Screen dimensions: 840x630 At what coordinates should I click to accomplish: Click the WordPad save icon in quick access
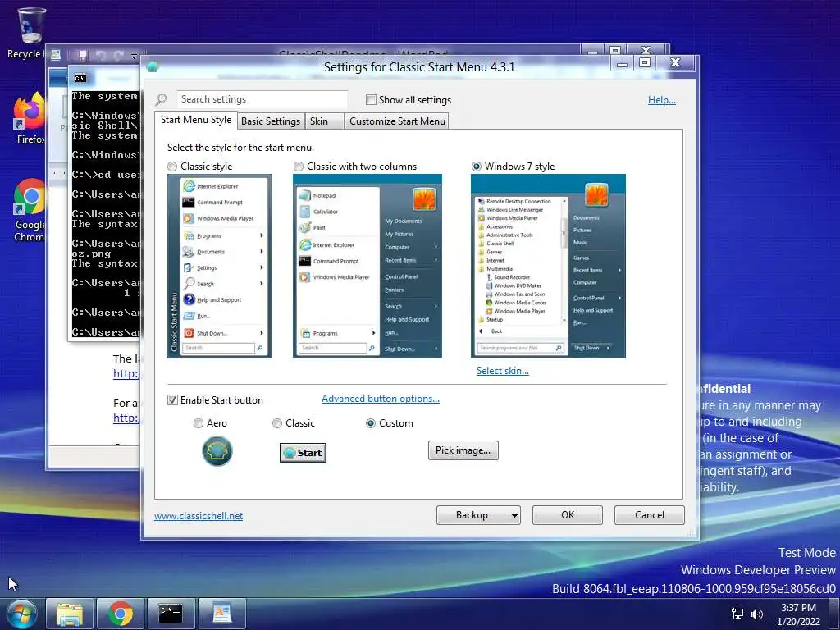pyautogui.click(x=83, y=55)
